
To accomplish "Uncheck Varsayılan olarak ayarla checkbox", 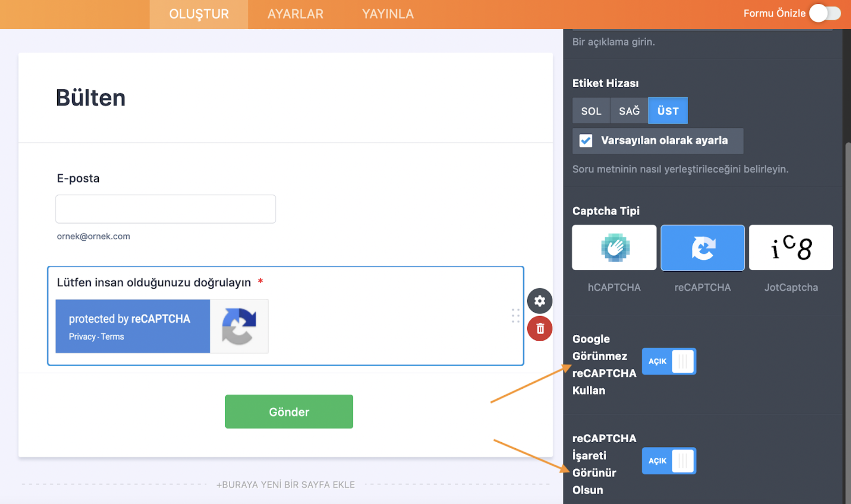I will click(x=586, y=140).
